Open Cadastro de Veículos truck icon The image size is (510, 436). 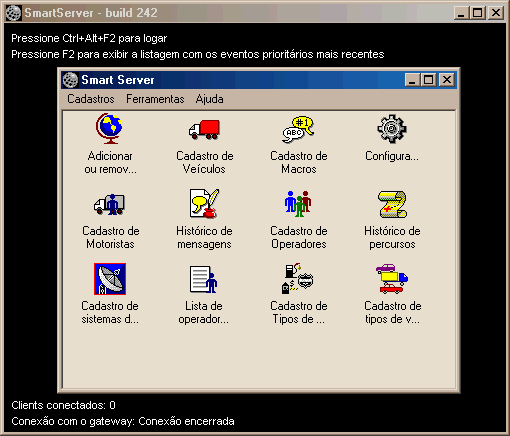point(204,129)
